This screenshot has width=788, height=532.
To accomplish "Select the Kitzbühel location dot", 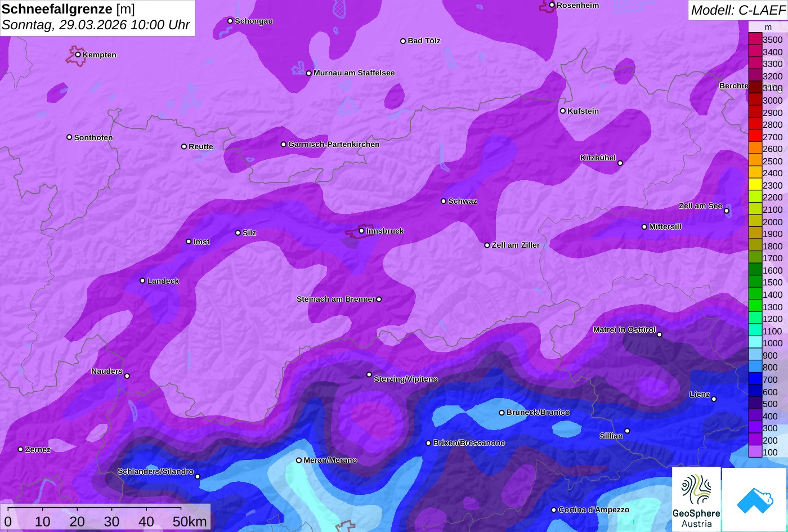I will pos(620,163).
